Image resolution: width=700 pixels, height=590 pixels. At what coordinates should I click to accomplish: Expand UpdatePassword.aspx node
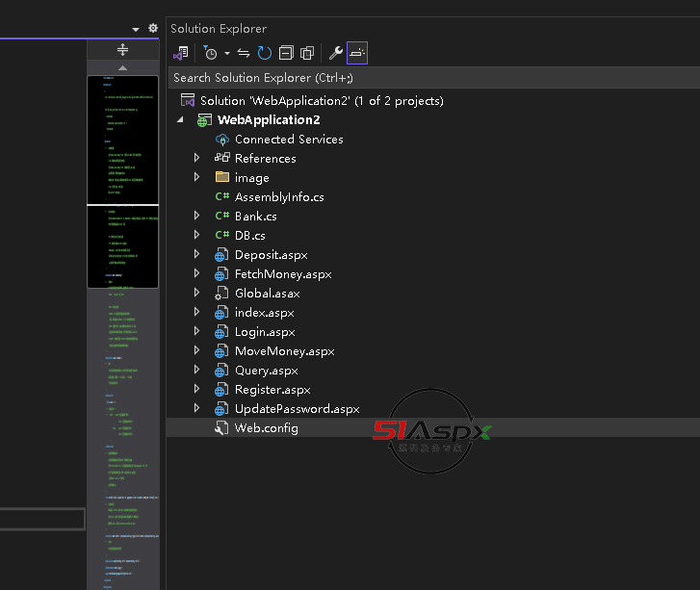point(196,408)
